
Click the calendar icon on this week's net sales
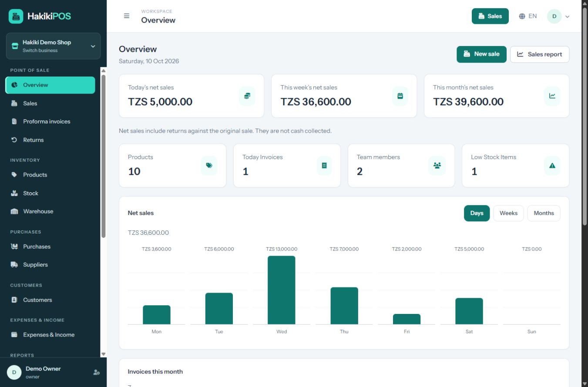tap(400, 96)
